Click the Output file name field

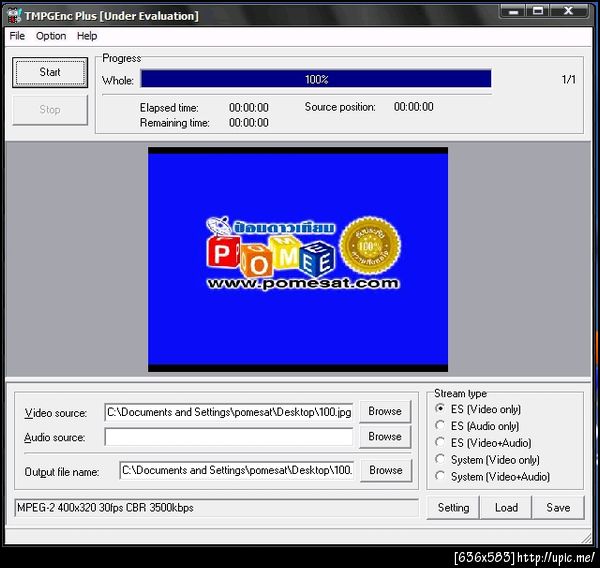(x=236, y=470)
